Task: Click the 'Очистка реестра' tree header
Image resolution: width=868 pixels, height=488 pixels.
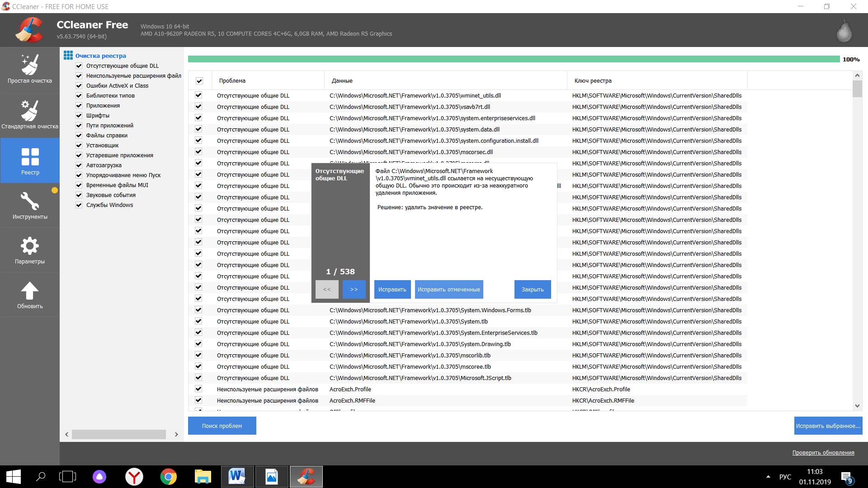Action: pyautogui.click(x=101, y=56)
